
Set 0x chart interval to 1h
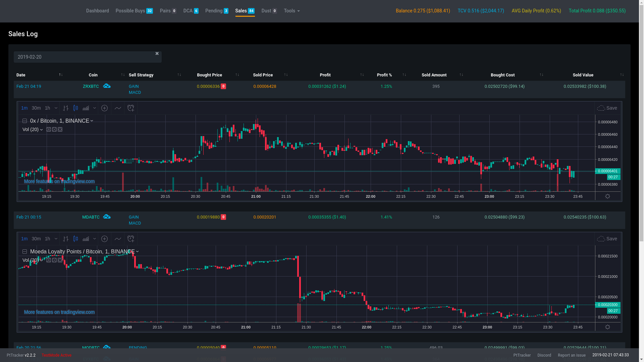click(47, 108)
